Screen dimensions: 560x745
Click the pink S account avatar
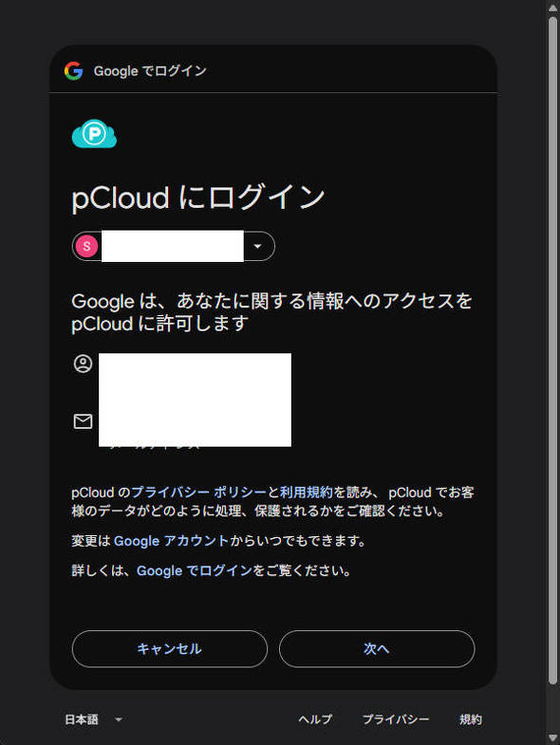point(86,246)
